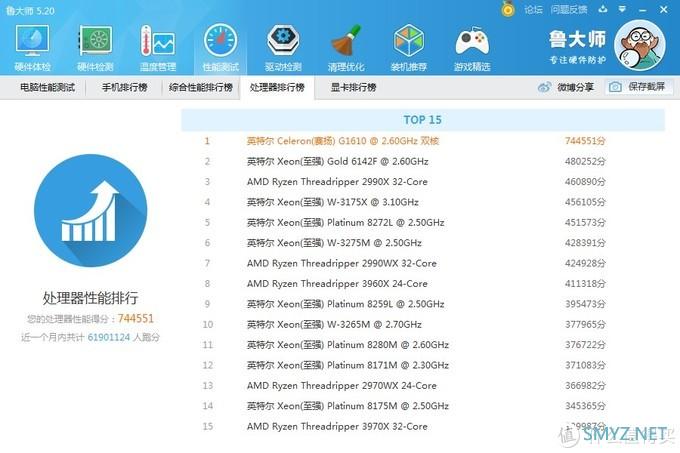Open 硬件检测 hardware detection icon
The image size is (680, 453).
[x=95, y=48]
